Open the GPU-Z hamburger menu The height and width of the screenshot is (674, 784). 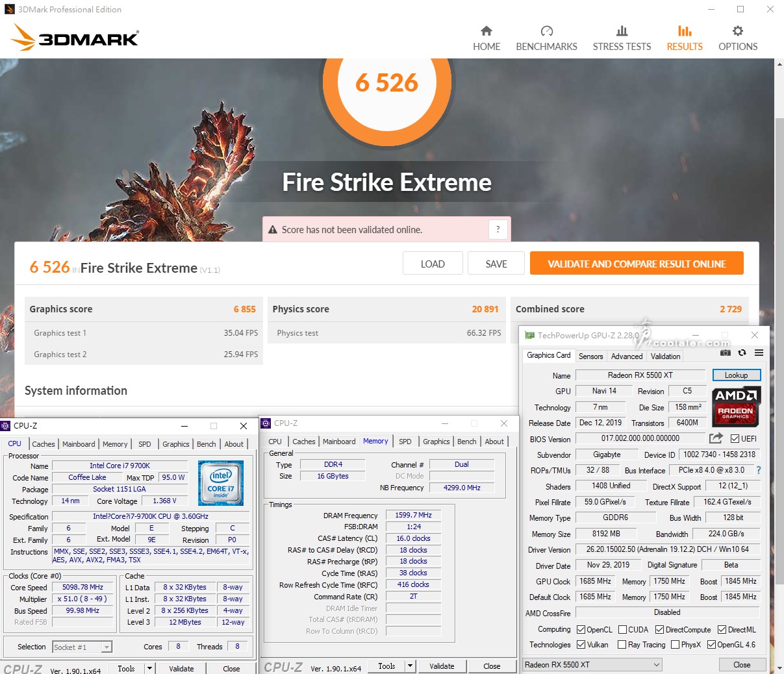759,353
